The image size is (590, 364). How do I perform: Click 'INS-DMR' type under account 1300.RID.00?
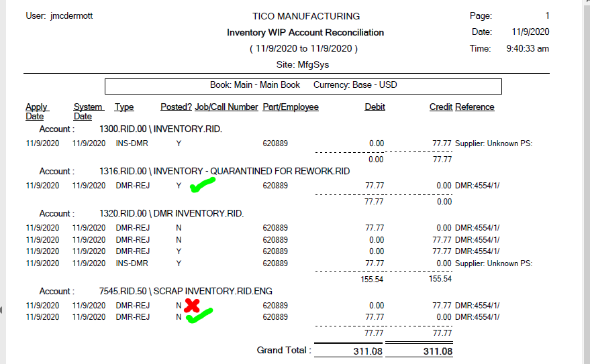[x=132, y=143]
